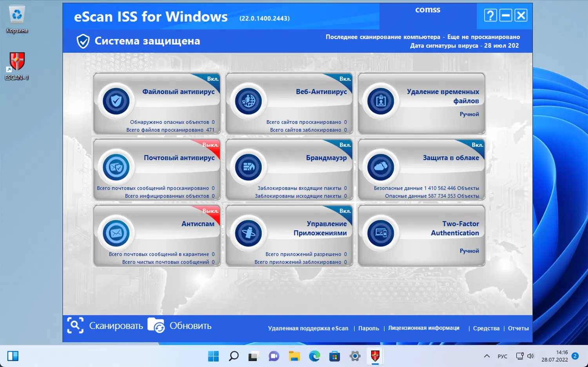Open the 'Отчеты' menu item
This screenshot has width=588, height=367.
click(518, 328)
